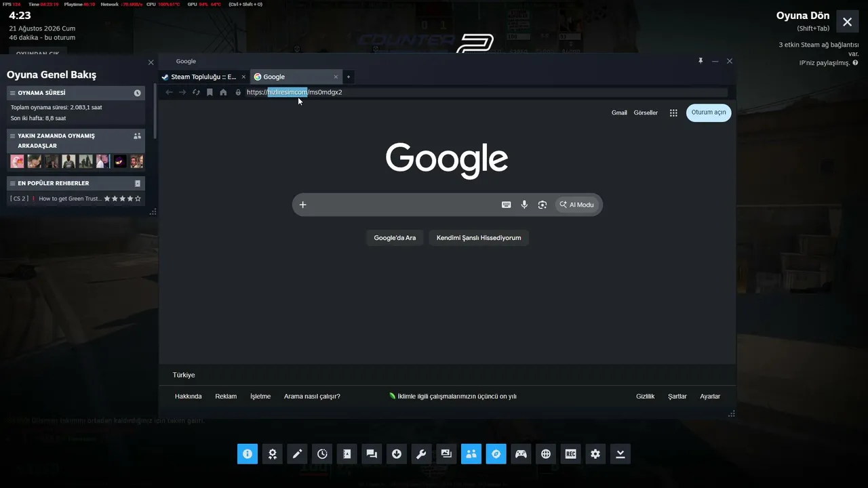The width and height of the screenshot is (868, 488).
Task: Open the Guides book icon in toolbar
Action: coord(347,454)
